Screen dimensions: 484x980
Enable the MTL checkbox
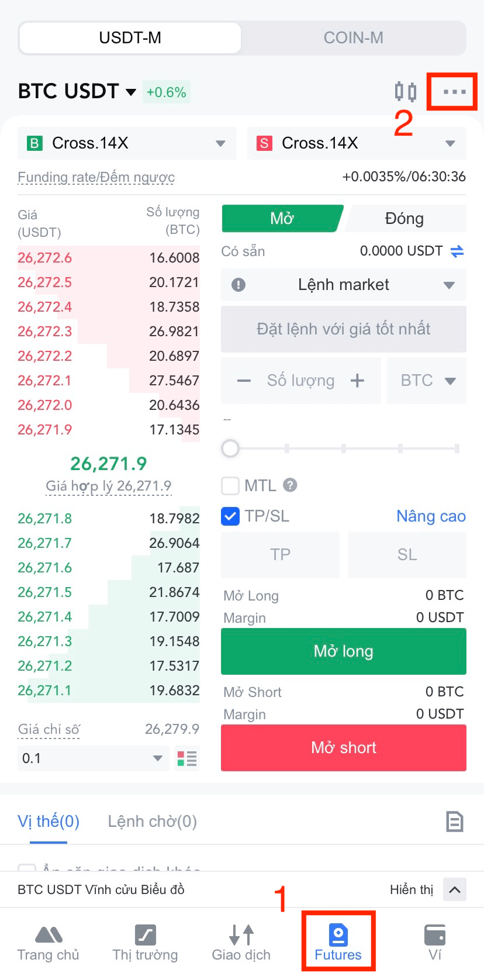[x=230, y=486]
